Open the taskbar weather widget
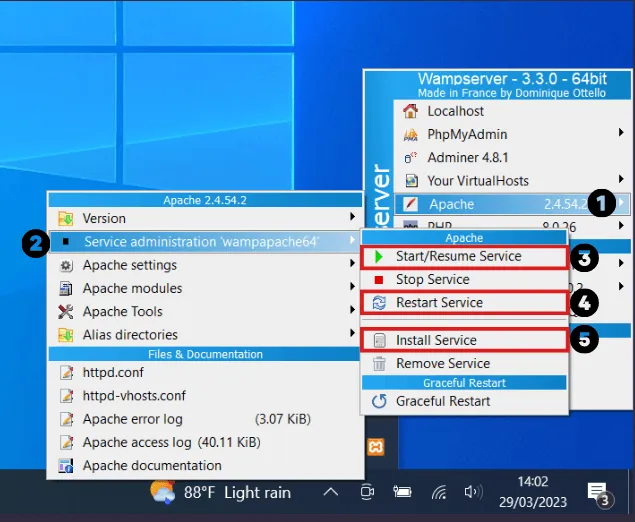The width and height of the screenshot is (635, 522). click(220, 492)
